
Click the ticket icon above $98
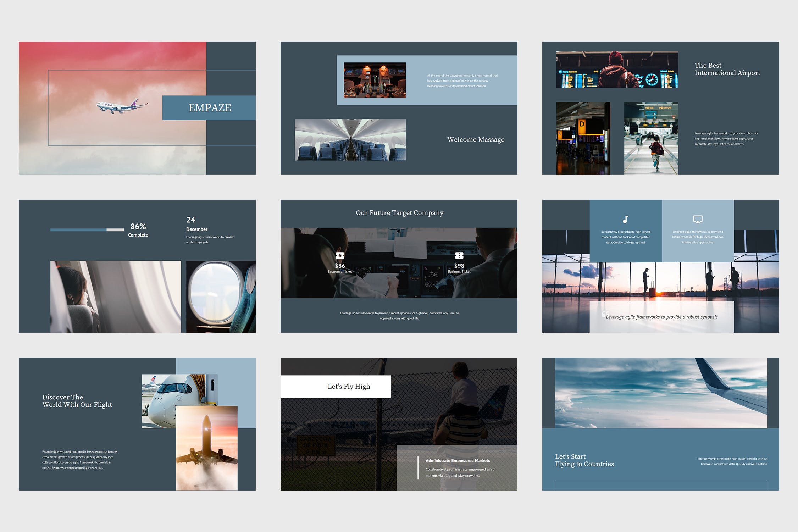[x=459, y=255]
